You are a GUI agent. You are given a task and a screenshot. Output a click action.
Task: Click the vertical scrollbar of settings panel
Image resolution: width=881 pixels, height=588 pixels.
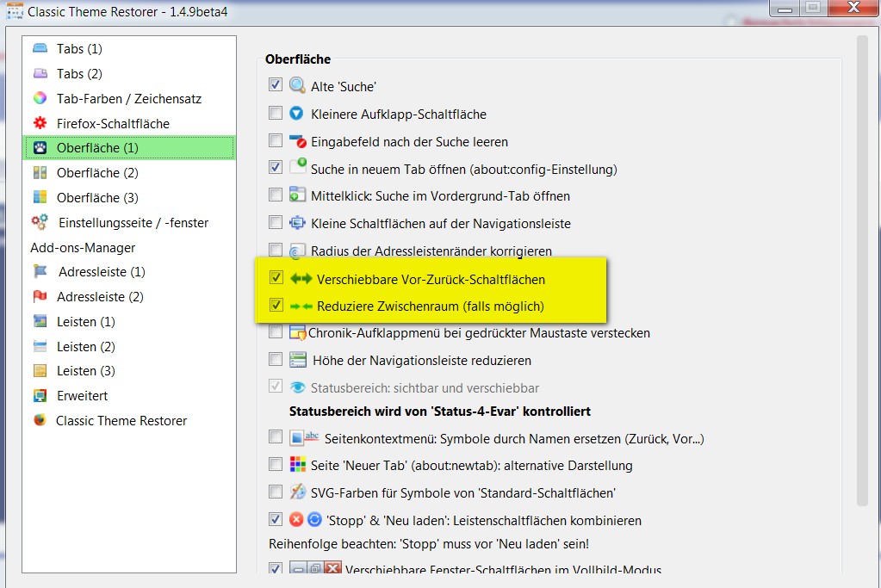[x=862, y=272]
